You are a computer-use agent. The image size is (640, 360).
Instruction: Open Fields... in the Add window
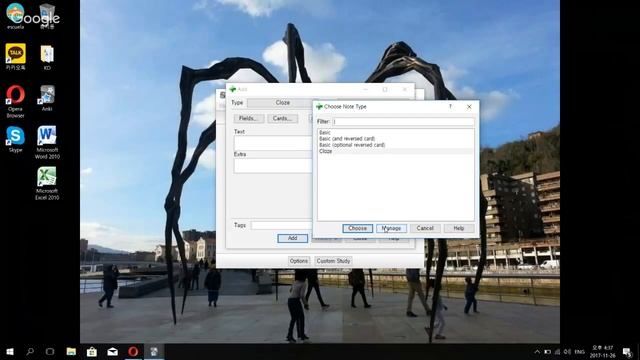point(249,118)
